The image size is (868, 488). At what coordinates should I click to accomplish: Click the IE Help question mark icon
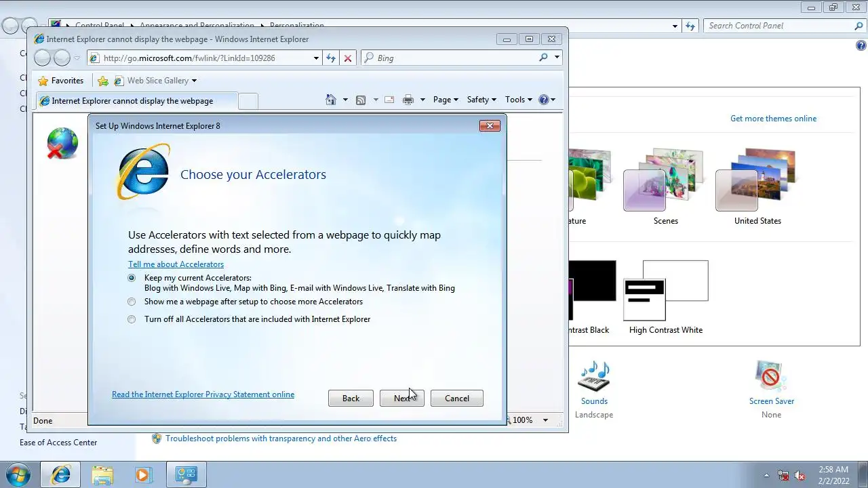pyautogui.click(x=543, y=100)
